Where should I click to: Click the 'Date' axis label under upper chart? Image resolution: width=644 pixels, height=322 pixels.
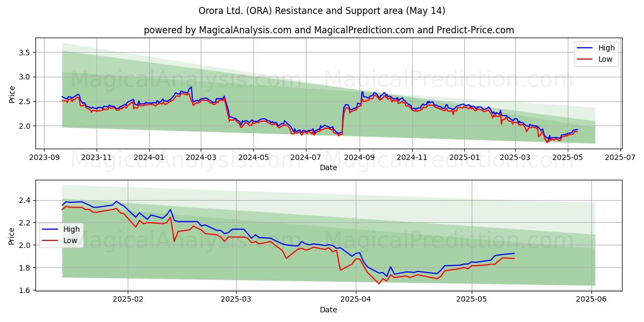(328, 167)
